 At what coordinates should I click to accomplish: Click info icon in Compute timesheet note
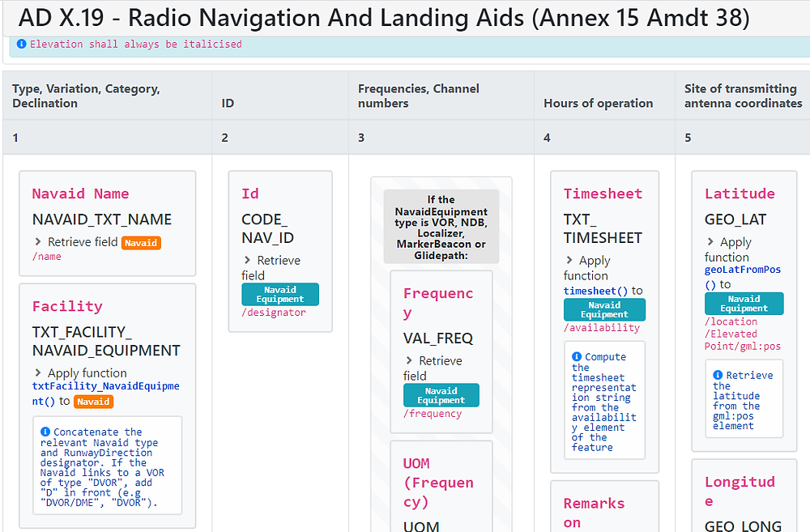pos(577,357)
